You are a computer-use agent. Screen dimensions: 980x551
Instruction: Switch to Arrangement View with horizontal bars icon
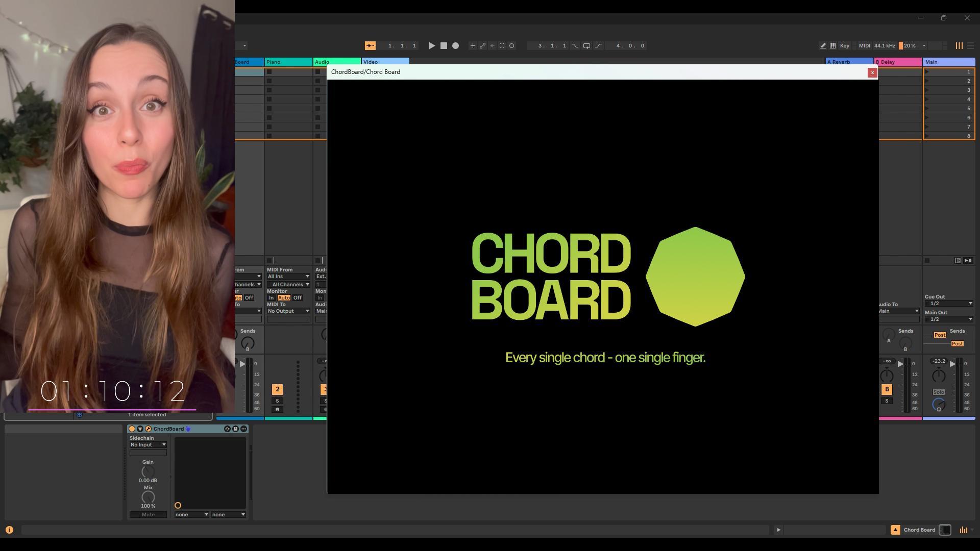click(970, 46)
